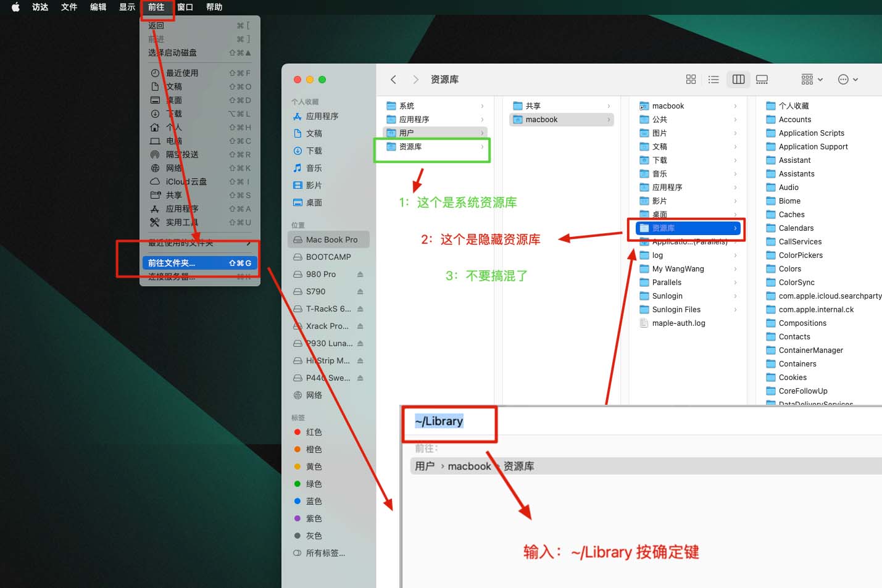Open the 窗口 menu in the menu bar
This screenshot has width=882, height=588.
(x=185, y=7)
